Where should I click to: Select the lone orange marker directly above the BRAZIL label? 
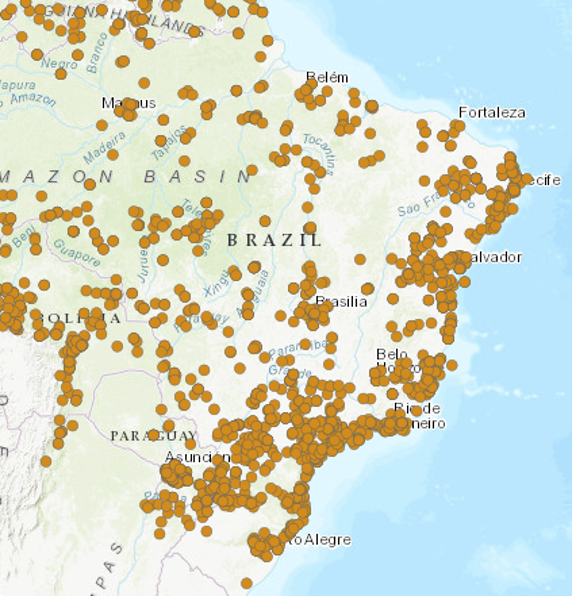pyautogui.click(x=265, y=221)
